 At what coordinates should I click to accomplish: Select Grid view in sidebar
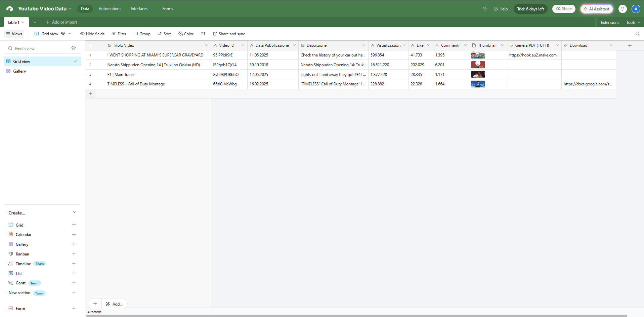click(x=42, y=62)
